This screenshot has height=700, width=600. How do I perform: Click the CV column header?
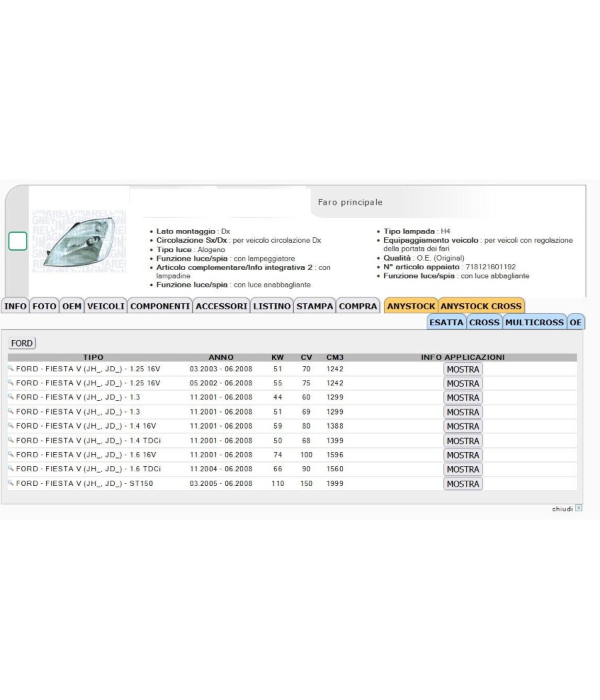pyautogui.click(x=306, y=357)
